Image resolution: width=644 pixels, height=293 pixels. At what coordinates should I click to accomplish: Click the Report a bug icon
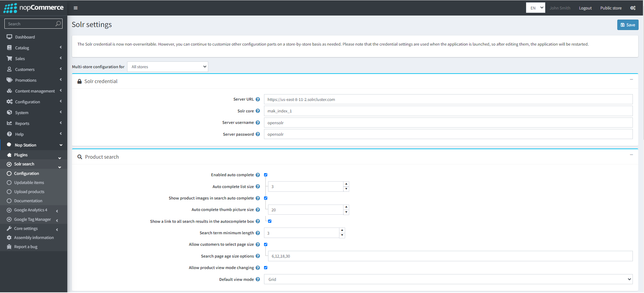(9, 247)
